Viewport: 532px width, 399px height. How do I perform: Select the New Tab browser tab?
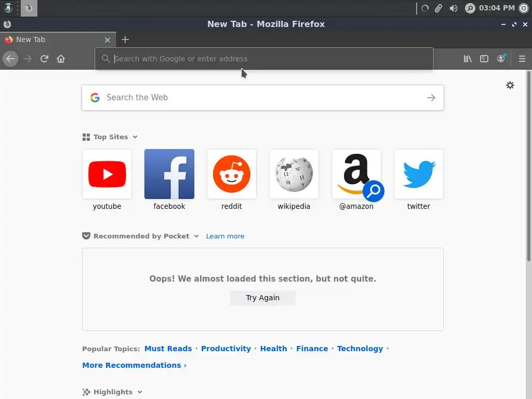pyautogui.click(x=58, y=39)
